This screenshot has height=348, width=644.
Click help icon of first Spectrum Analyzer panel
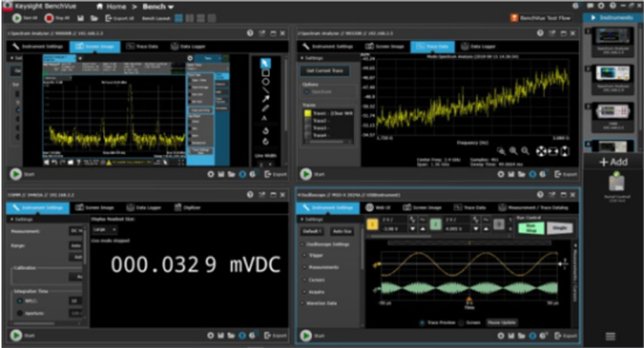tap(250, 33)
